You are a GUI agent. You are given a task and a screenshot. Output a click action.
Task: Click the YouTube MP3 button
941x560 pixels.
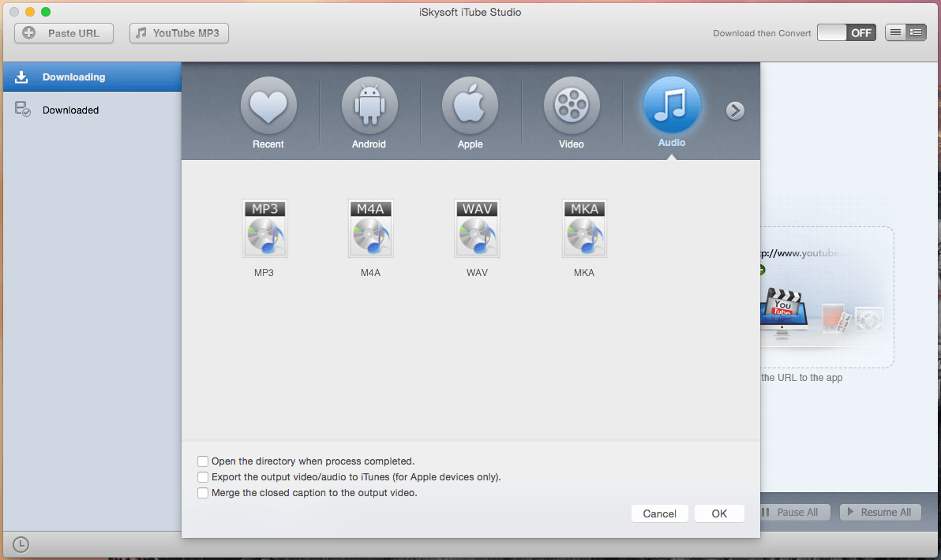179,33
